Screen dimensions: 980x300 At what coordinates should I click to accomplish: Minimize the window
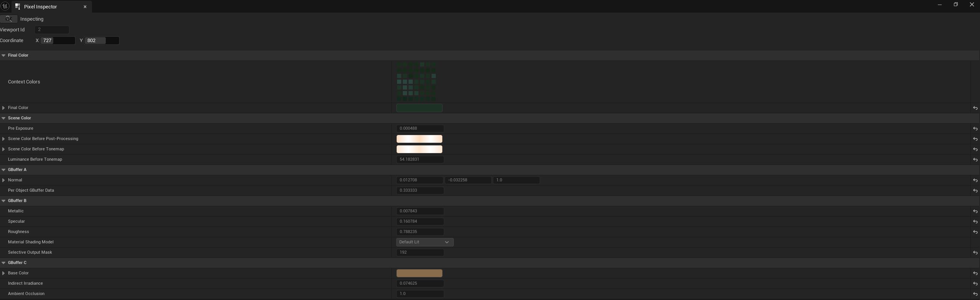[939, 5]
